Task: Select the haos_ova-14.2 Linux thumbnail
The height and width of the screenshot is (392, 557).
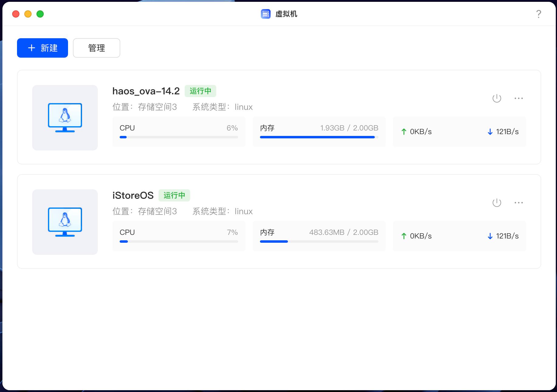Action: click(65, 118)
